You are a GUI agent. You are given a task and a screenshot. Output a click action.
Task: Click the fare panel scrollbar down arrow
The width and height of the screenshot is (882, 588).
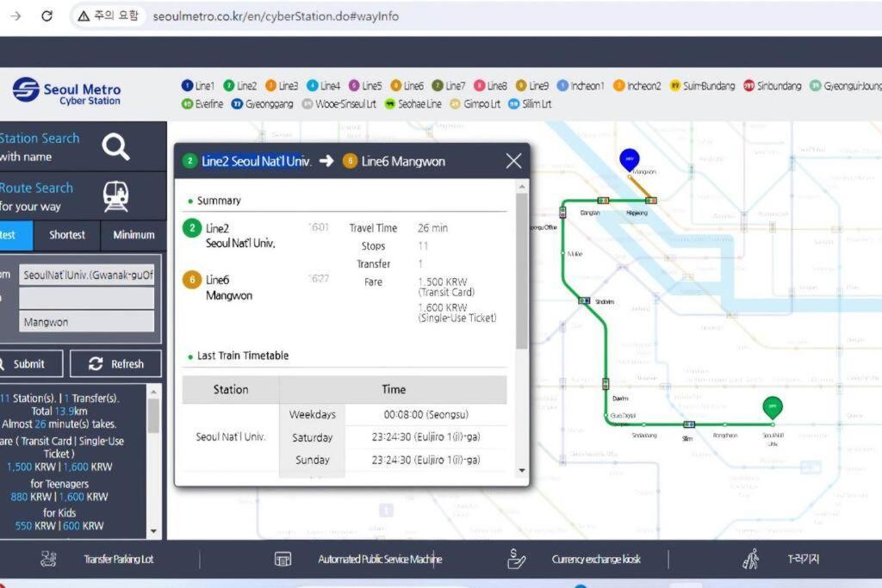153,530
